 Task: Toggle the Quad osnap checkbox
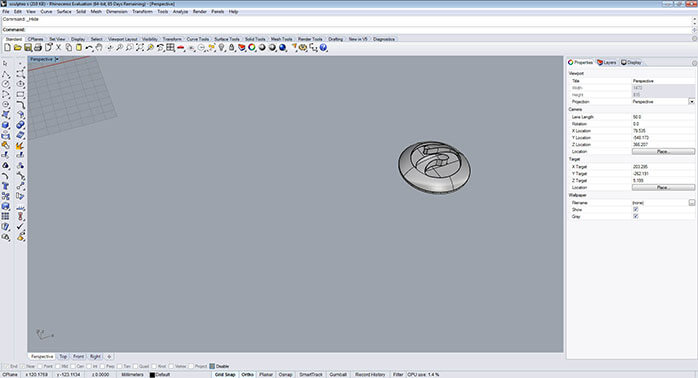pyautogui.click(x=135, y=366)
